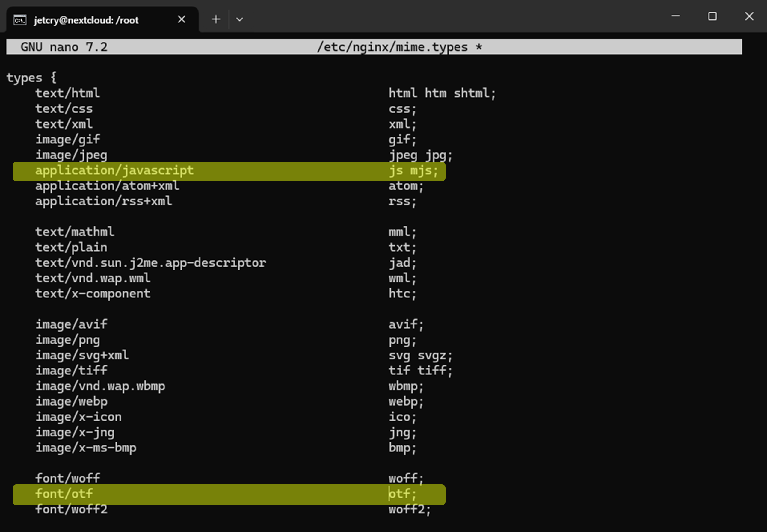Place cursor on the 'types {' line
Screen dimensions: 767x532
[32, 78]
